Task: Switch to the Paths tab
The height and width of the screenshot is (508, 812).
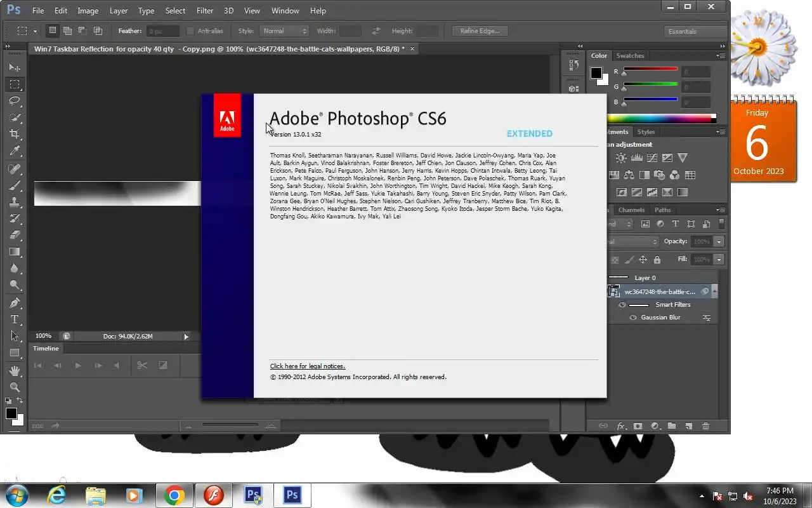Action: coord(663,210)
